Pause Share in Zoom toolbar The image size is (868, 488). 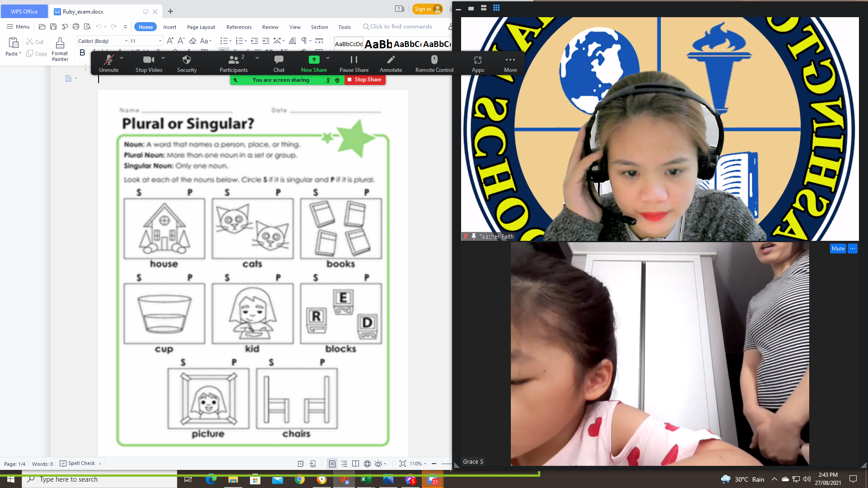[354, 64]
